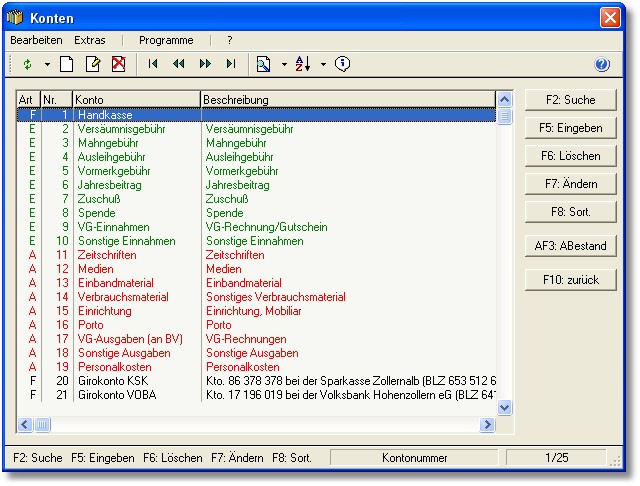Open the dropdown arrow beside sort icon
The image size is (640, 486).
click(324, 64)
